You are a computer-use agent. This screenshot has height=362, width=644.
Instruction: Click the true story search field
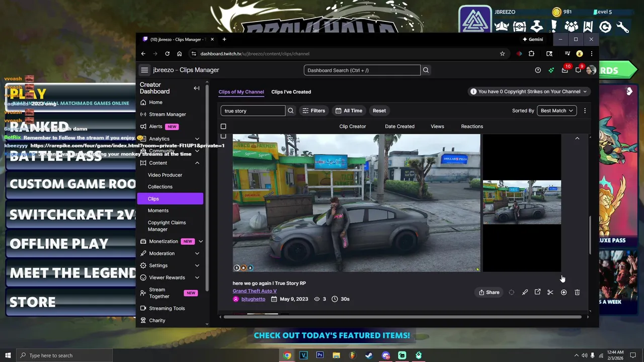253,111
